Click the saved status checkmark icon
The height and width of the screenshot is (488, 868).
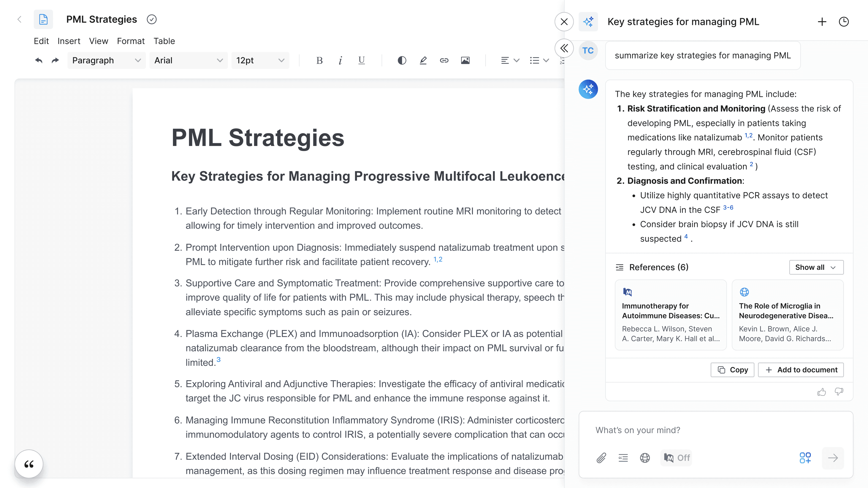click(152, 19)
